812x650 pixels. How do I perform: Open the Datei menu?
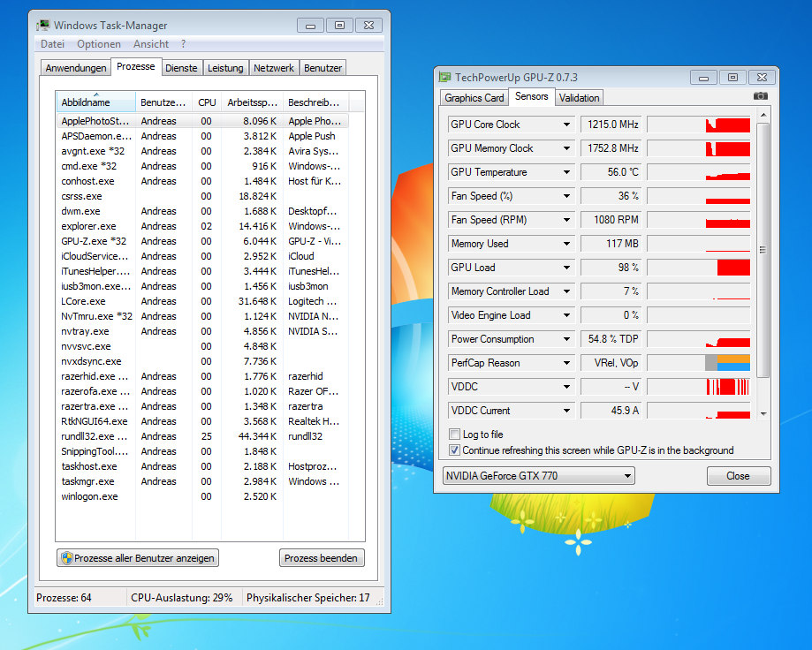(52, 44)
